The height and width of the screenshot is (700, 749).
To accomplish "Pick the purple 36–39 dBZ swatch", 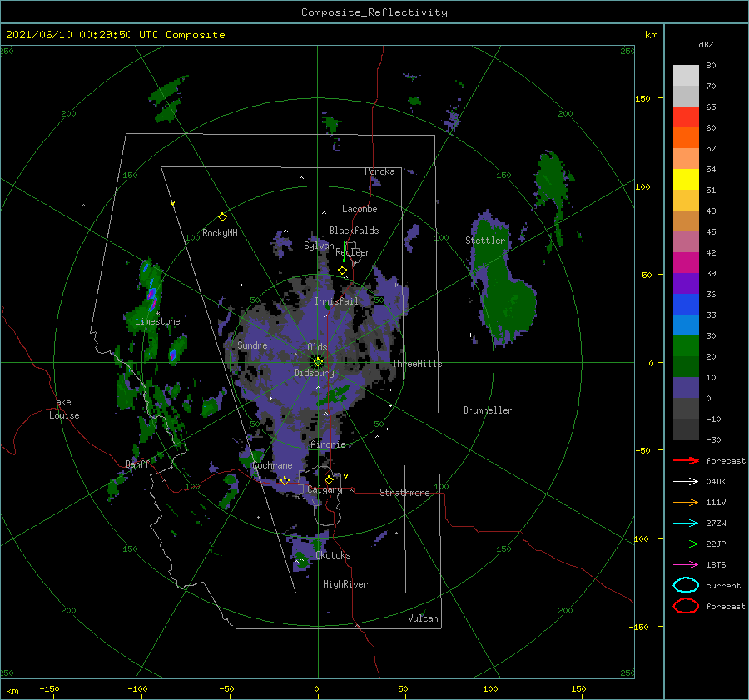I will point(686,284).
